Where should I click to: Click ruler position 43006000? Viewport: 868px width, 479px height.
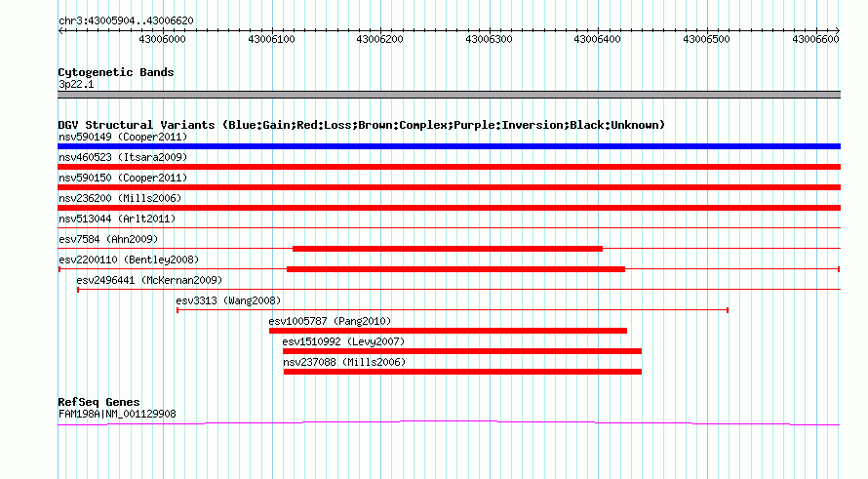pyautogui.click(x=162, y=39)
